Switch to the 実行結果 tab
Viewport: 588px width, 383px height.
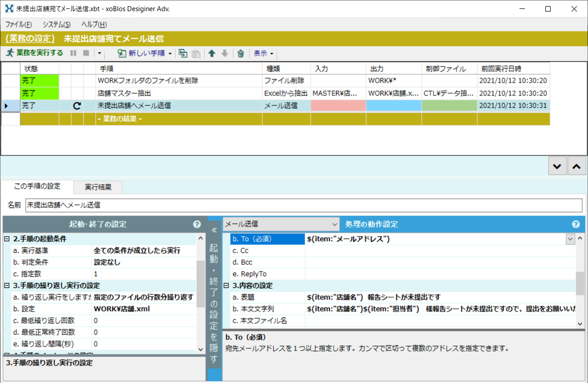[x=98, y=187]
